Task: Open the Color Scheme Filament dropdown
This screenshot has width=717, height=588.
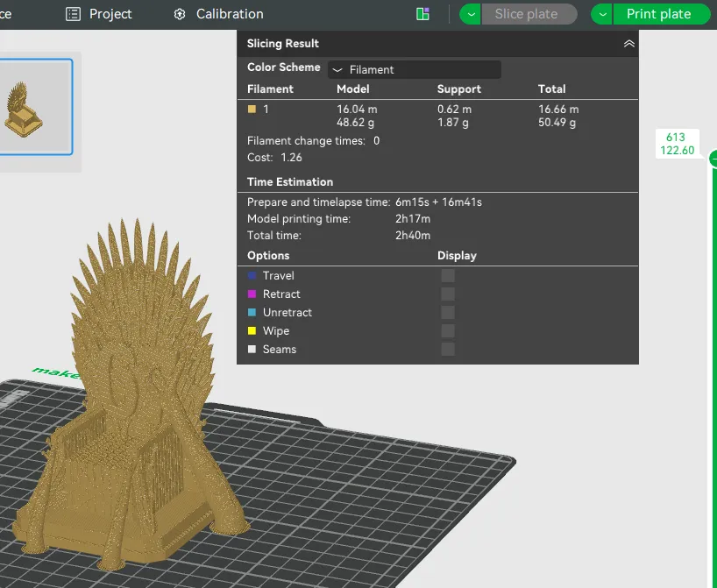Action: (x=415, y=69)
